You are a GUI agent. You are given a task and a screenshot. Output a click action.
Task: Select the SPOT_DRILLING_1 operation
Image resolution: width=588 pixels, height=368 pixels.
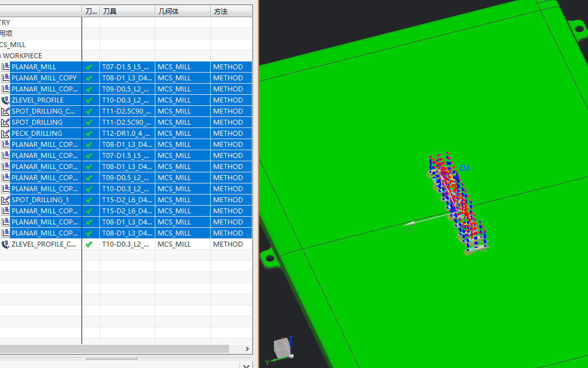pyautogui.click(x=40, y=200)
